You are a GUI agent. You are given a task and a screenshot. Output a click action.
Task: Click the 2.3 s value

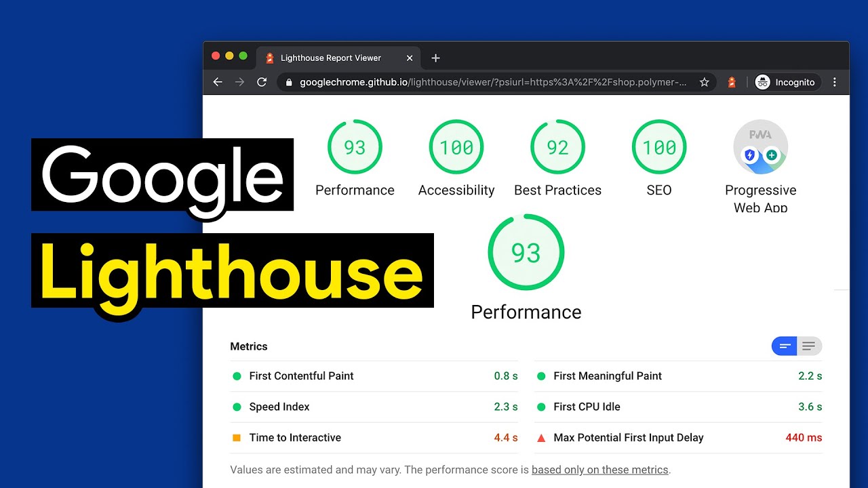[506, 407]
